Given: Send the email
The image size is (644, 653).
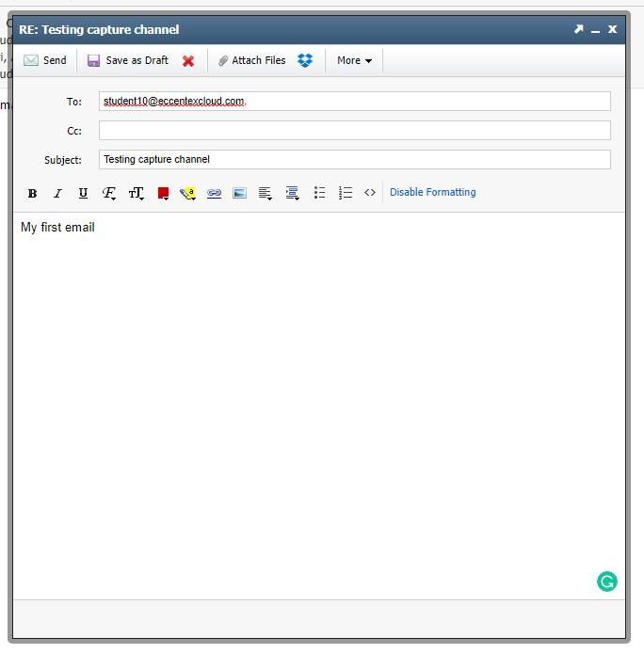Looking at the screenshot, I should pos(45,60).
